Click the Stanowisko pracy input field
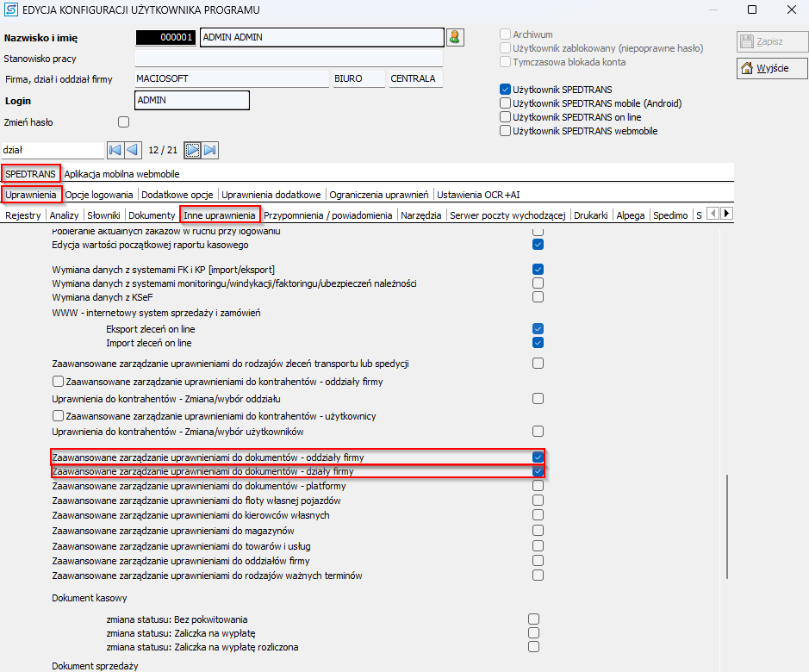809x672 pixels. [289, 59]
